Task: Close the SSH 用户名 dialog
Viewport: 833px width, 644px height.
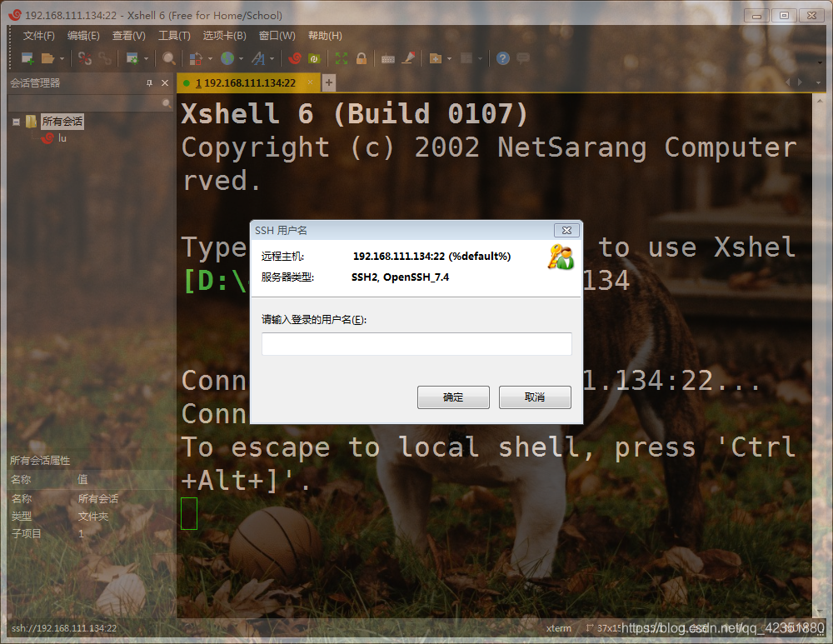Action: (x=566, y=230)
